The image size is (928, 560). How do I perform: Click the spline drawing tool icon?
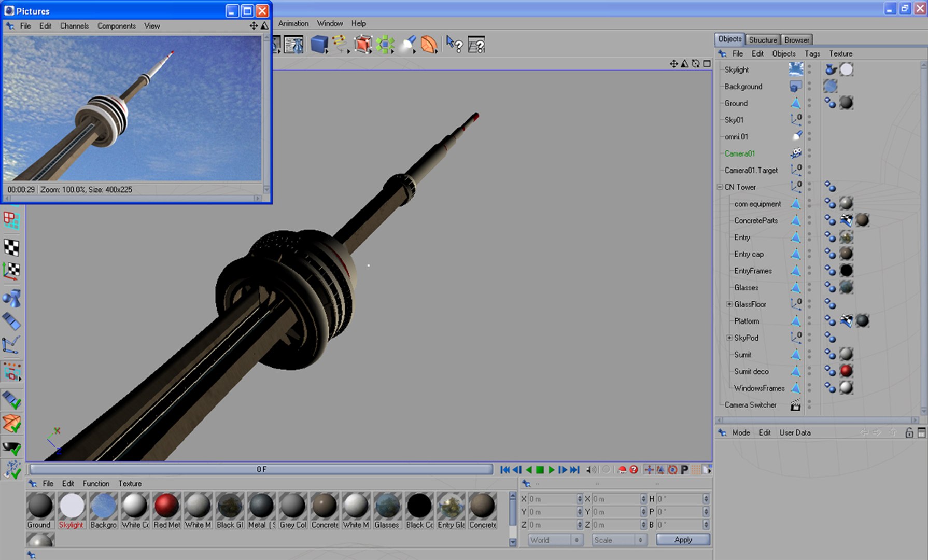click(x=340, y=44)
